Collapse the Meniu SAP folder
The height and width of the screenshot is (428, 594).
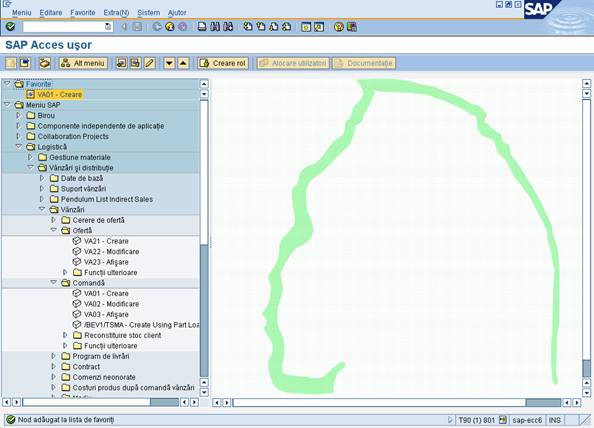coord(7,105)
